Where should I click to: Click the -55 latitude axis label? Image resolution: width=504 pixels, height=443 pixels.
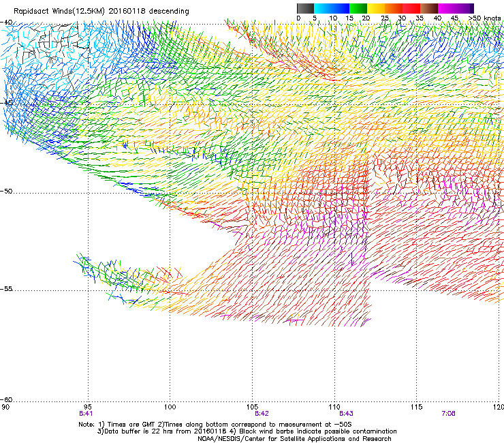coord(6,289)
